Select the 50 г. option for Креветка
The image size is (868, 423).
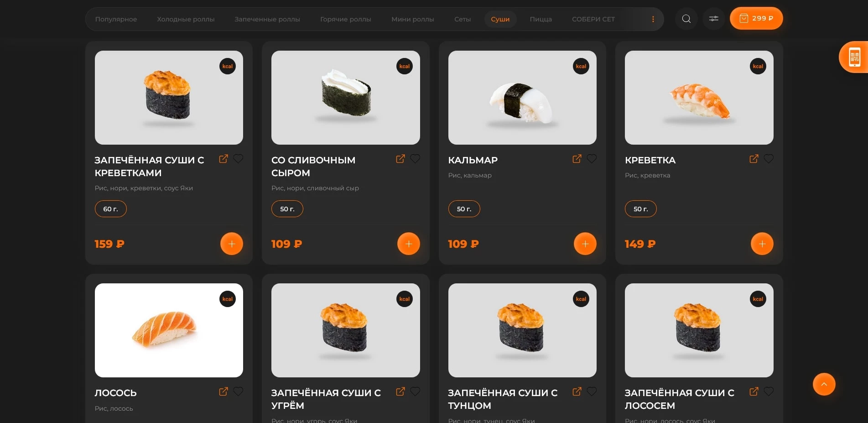[640, 209]
